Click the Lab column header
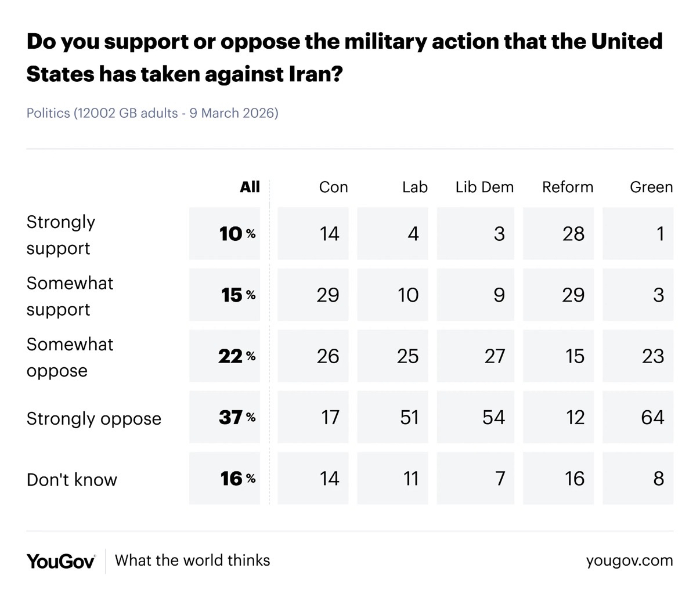This screenshot has width=700, height=597. point(414,187)
